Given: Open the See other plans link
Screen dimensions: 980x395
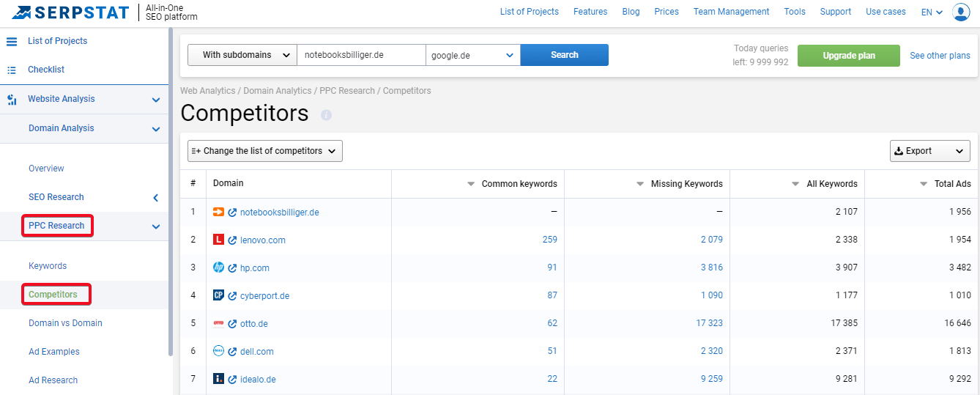Looking at the screenshot, I should pyautogui.click(x=940, y=56).
